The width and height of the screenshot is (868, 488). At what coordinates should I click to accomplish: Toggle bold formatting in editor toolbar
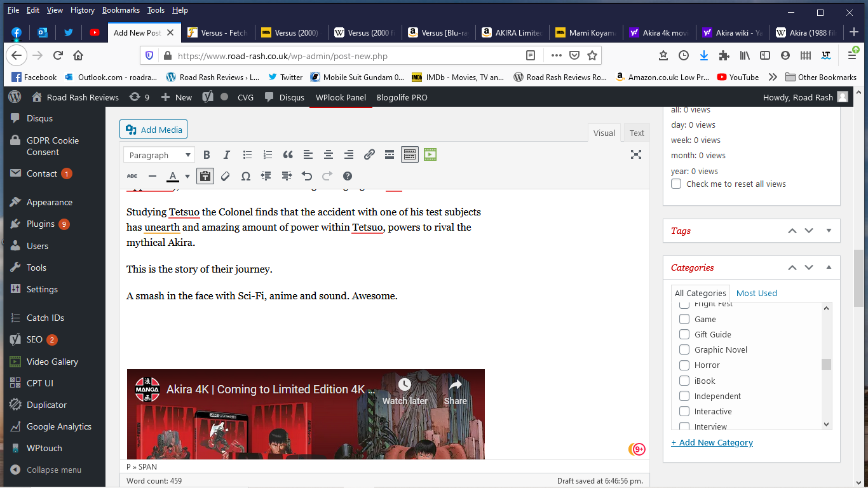(207, 155)
